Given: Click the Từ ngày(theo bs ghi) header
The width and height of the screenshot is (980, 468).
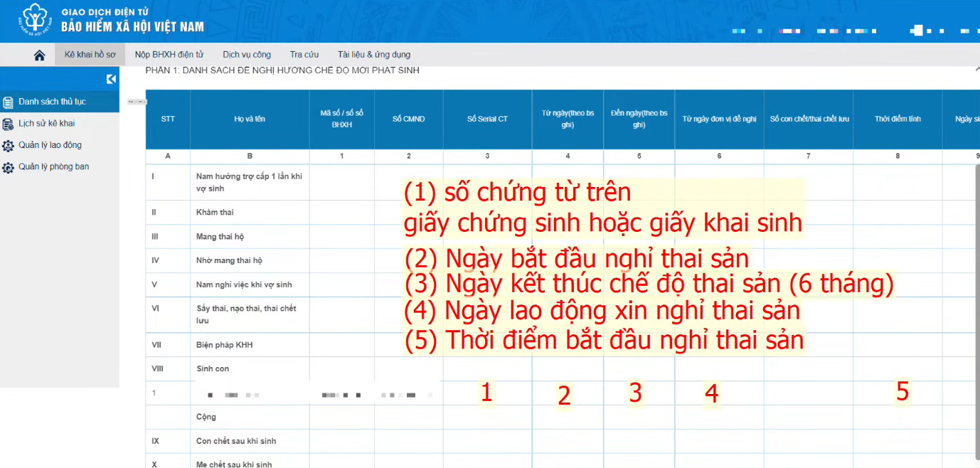Looking at the screenshot, I should (568, 119).
